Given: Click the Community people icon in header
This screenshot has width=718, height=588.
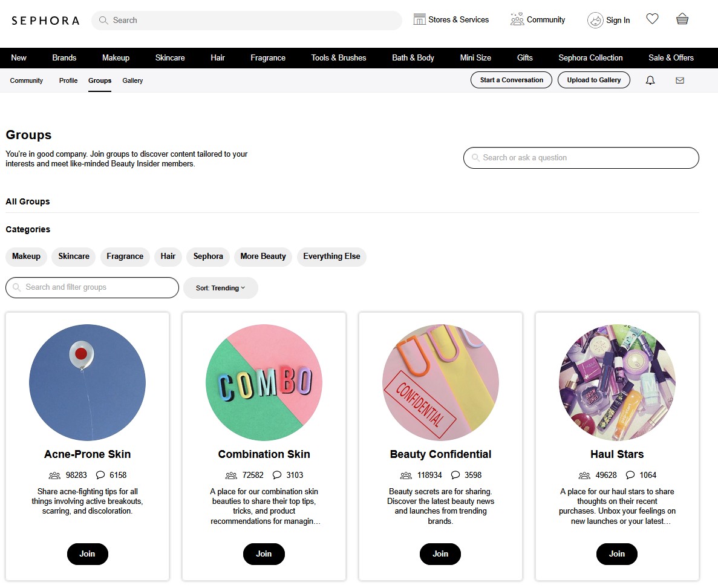Looking at the screenshot, I should tap(517, 19).
